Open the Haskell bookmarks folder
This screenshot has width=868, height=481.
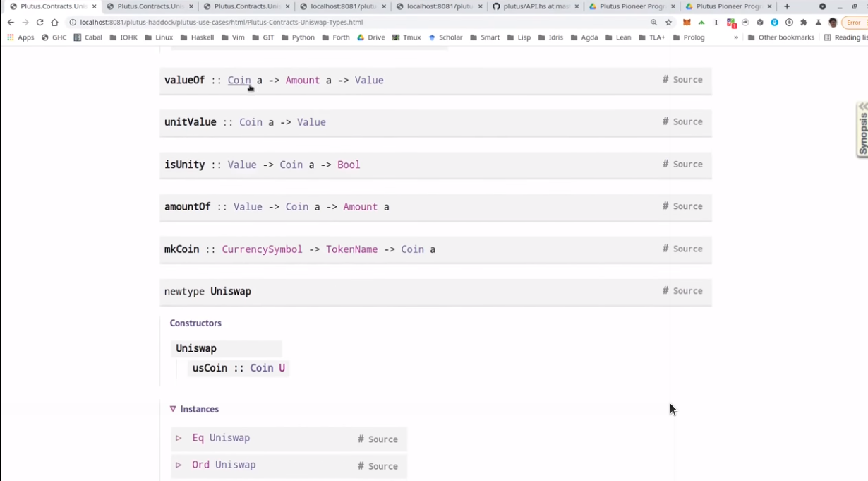click(x=197, y=37)
